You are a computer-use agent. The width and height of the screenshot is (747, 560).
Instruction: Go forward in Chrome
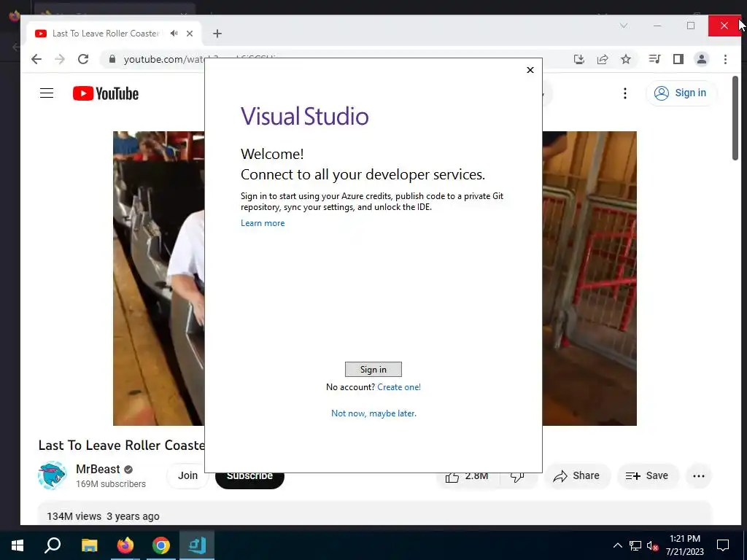60,59
